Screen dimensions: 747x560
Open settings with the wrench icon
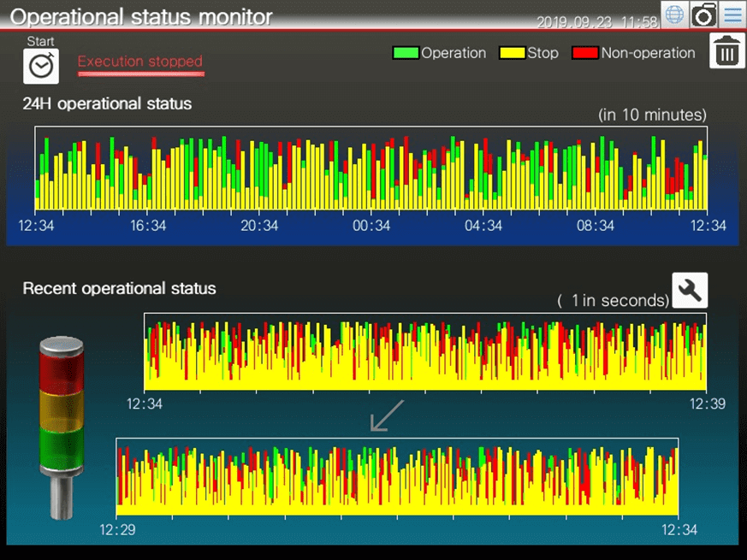click(x=690, y=291)
